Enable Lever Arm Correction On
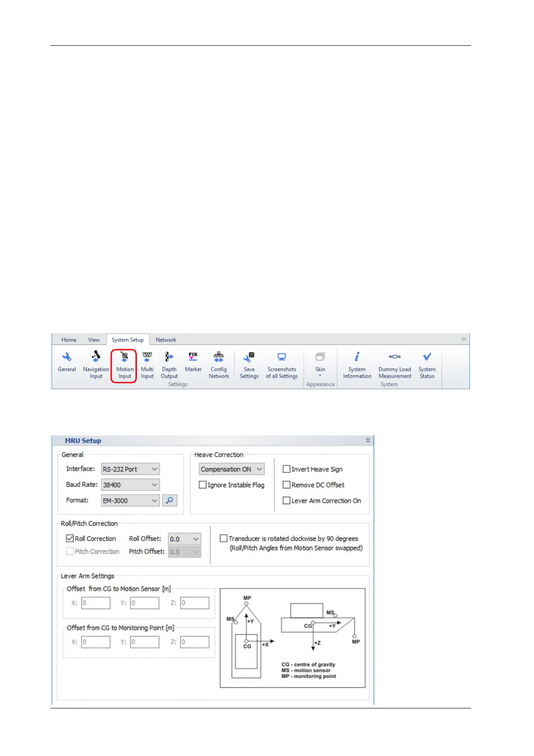534x756 pixels. pyautogui.click(x=286, y=501)
